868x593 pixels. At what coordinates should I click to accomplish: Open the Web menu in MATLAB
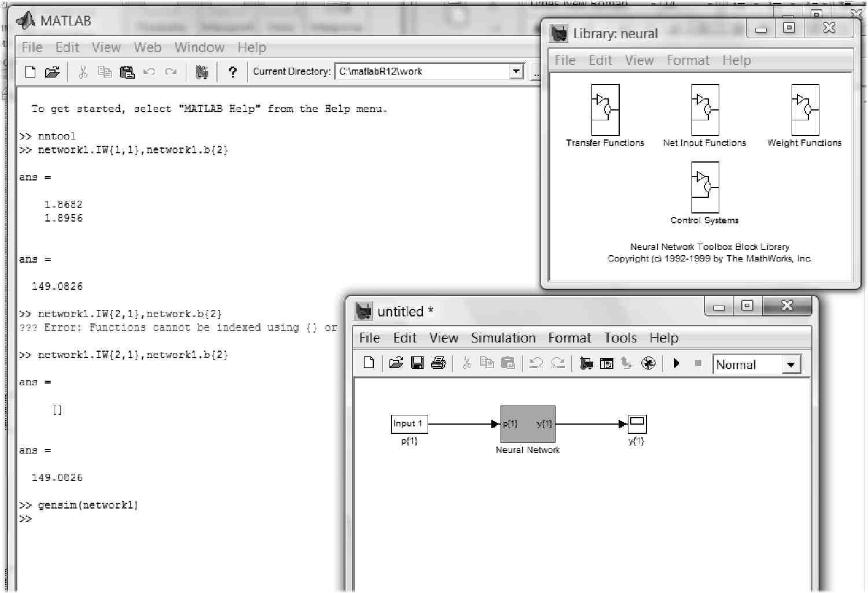(x=148, y=47)
